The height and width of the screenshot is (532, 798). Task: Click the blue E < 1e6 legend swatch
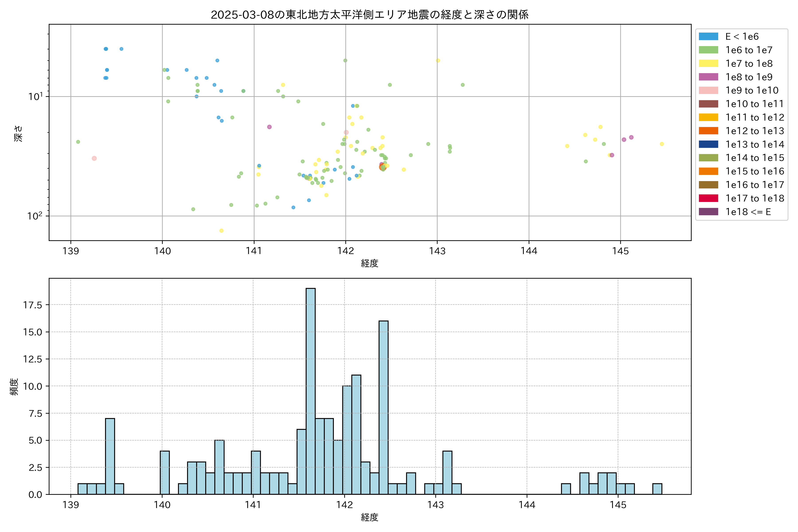coord(708,36)
